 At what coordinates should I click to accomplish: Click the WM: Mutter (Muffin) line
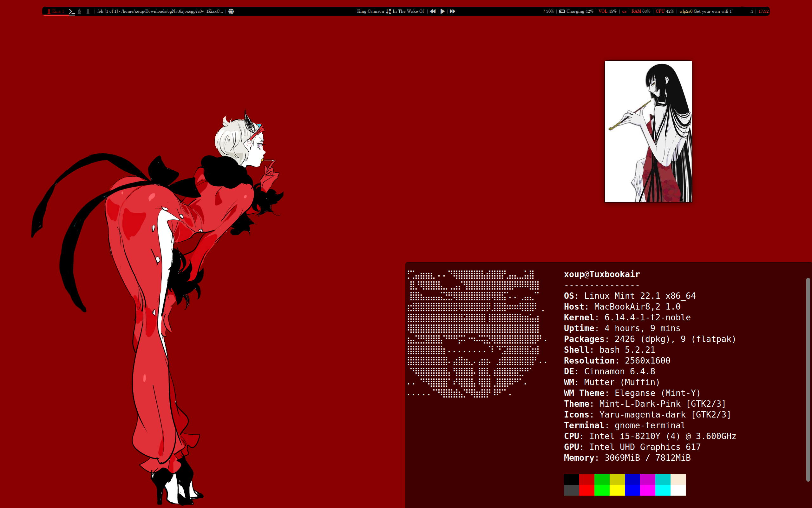(x=612, y=382)
